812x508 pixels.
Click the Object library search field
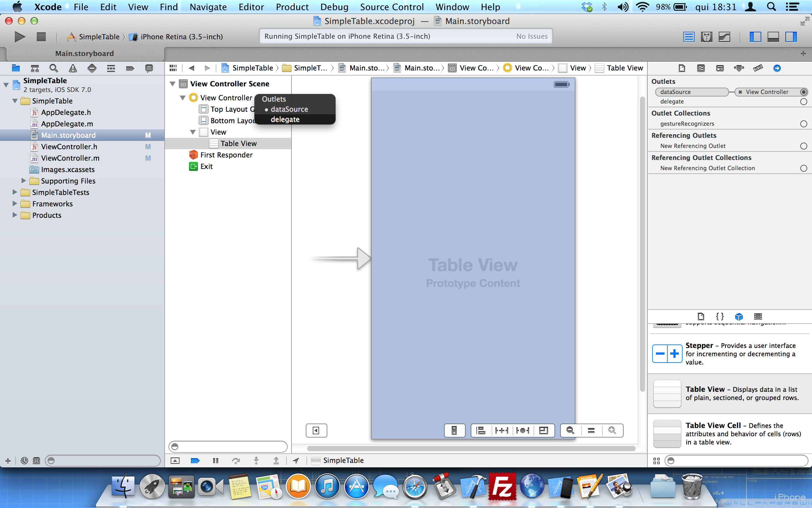coord(737,461)
